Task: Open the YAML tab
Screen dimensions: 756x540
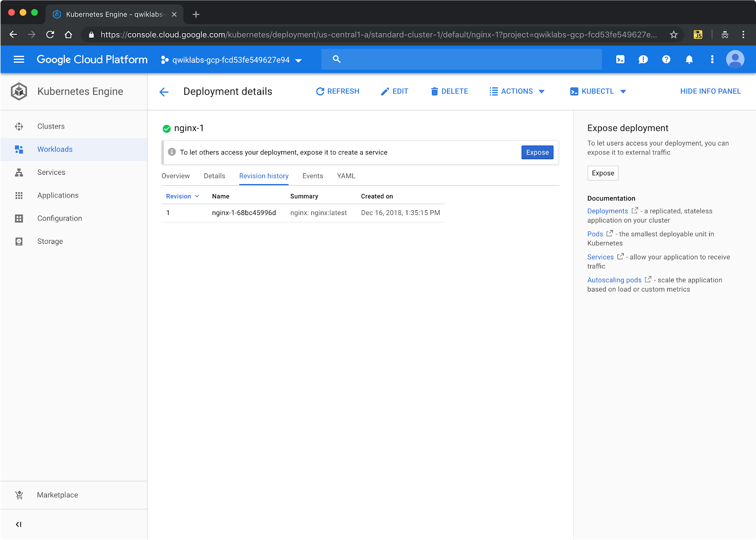Action: tap(346, 176)
